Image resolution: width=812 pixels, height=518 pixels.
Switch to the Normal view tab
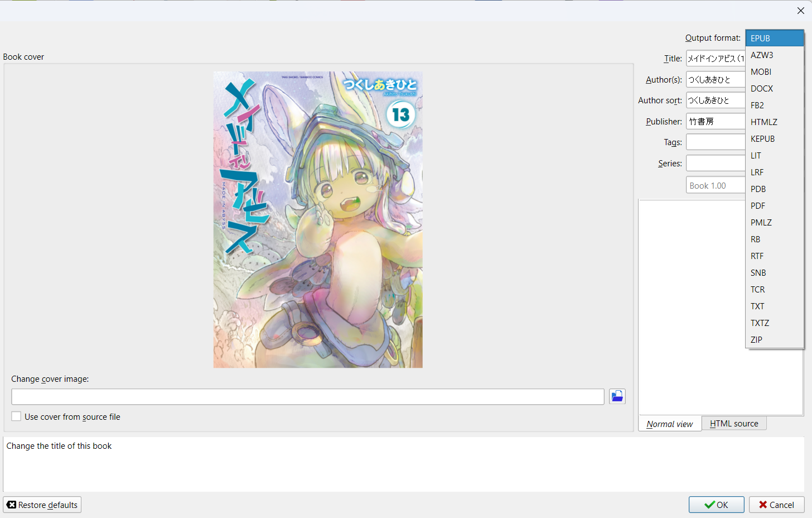(x=670, y=424)
